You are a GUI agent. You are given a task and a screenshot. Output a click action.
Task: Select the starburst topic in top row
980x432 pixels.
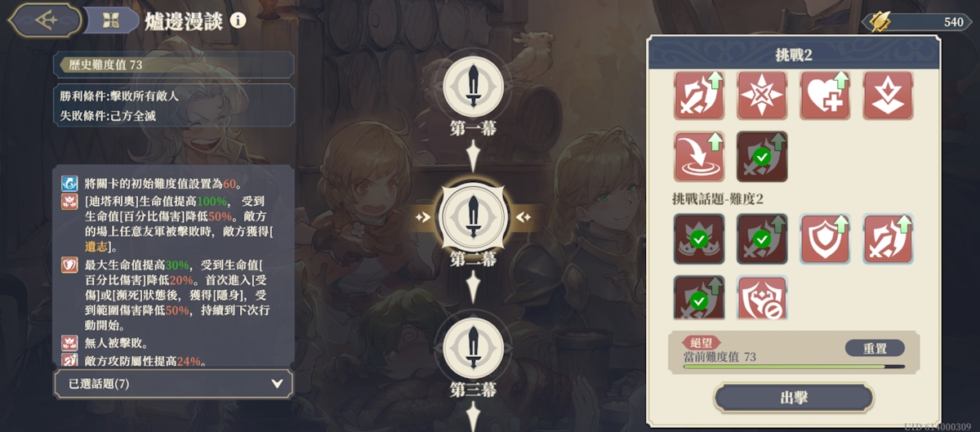[762, 96]
